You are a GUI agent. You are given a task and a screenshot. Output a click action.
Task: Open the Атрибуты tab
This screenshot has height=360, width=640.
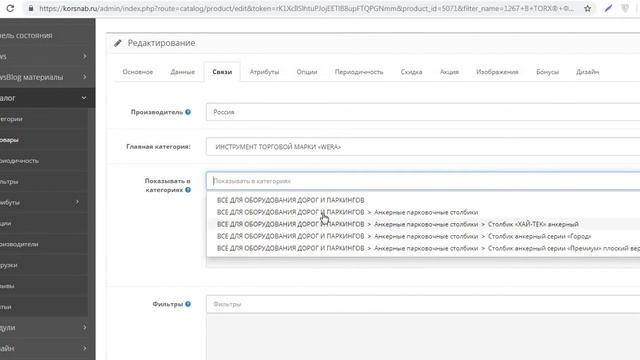tap(264, 72)
